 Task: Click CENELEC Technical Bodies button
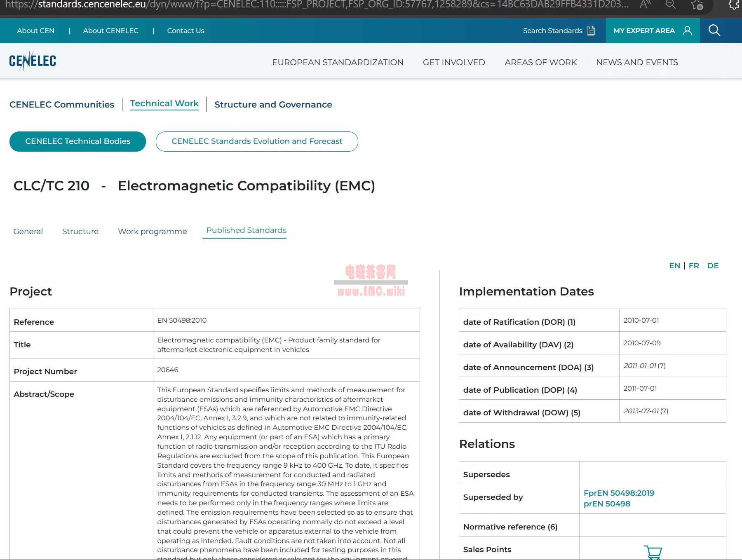77,141
